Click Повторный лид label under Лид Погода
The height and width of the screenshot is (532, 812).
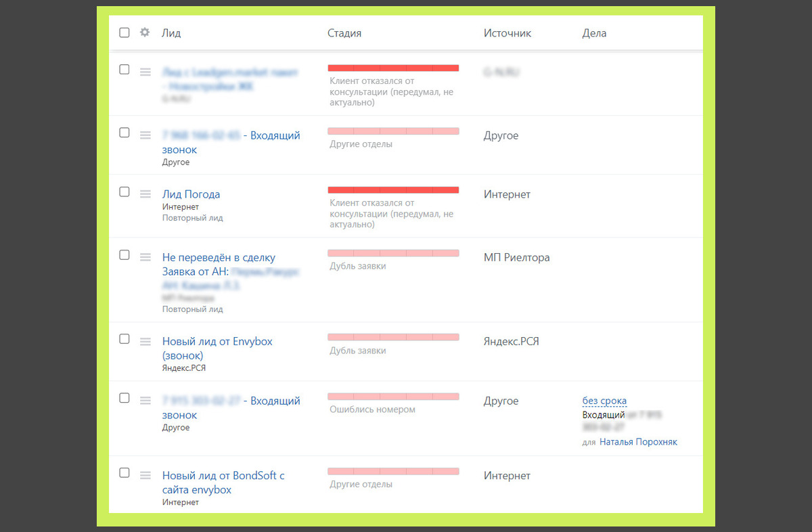pyautogui.click(x=192, y=218)
